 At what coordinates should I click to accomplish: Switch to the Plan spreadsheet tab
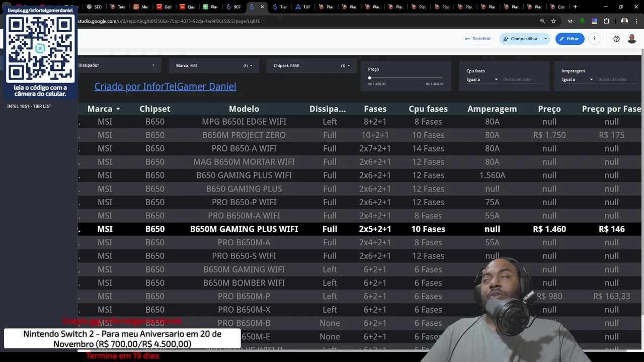click(x=210, y=7)
